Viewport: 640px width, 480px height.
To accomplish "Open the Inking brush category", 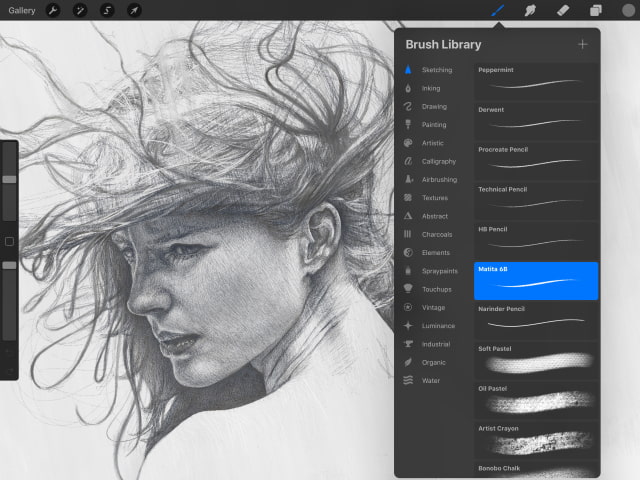I will [430, 88].
